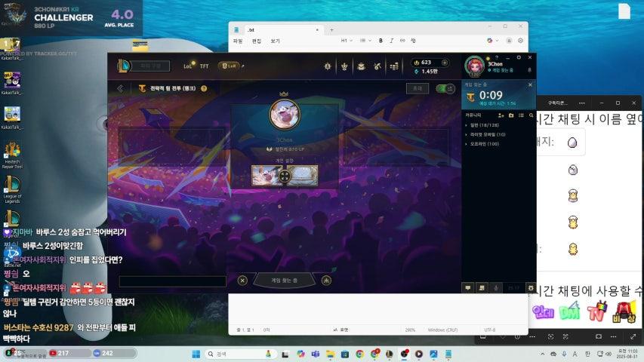Click the lobby player Little Legend portrait
The height and width of the screenshot is (362, 644).
[285, 114]
